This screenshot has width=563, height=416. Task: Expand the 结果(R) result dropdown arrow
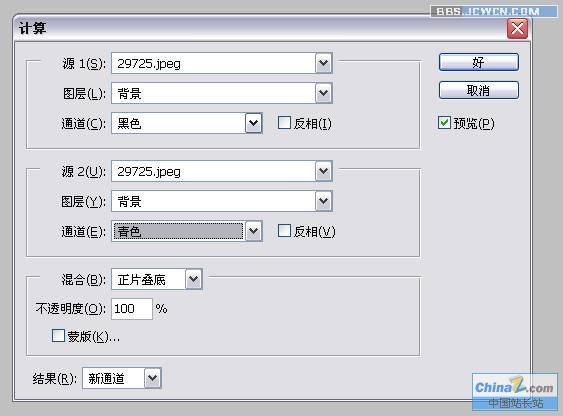[x=153, y=378]
